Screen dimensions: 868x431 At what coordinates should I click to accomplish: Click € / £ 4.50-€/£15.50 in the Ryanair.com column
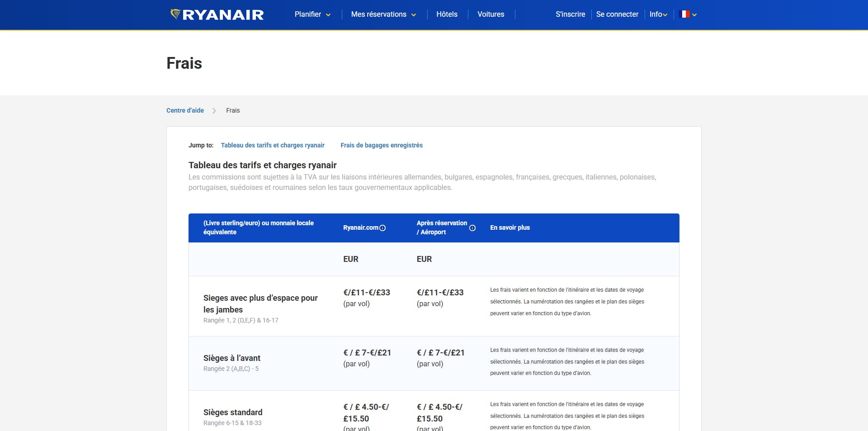366,413
